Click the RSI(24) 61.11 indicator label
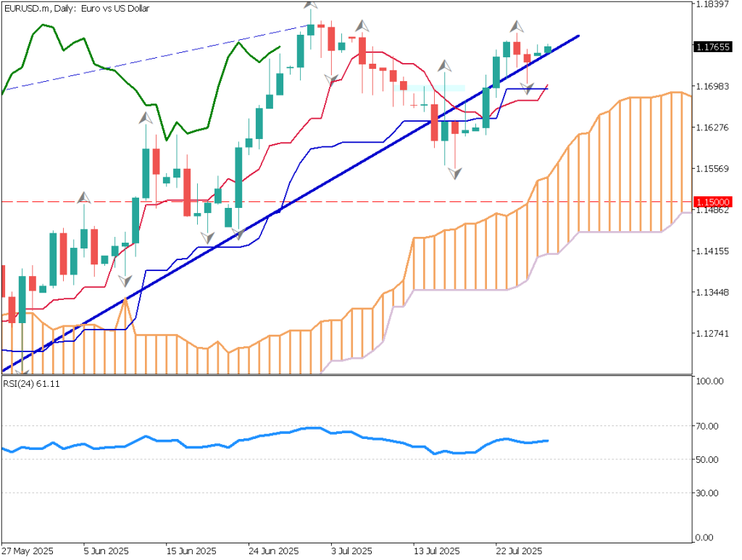Screen dimensions: 742x560 coord(32,384)
